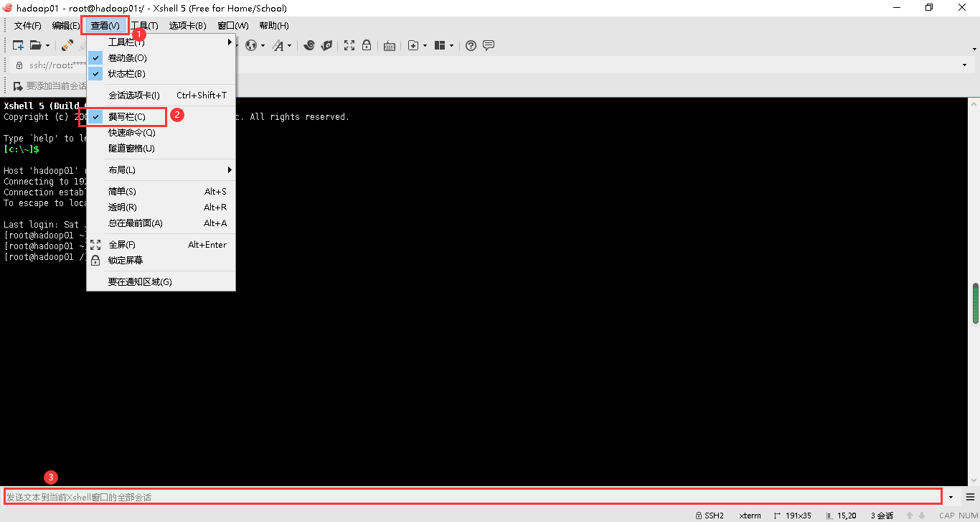This screenshot has height=522, width=980.
Task: Click the CAP indicator in status bar
Action: (x=947, y=516)
